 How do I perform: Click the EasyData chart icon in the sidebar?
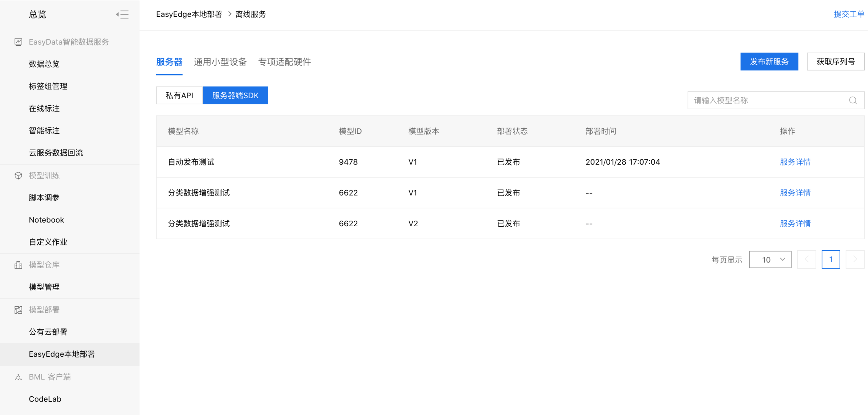18,42
